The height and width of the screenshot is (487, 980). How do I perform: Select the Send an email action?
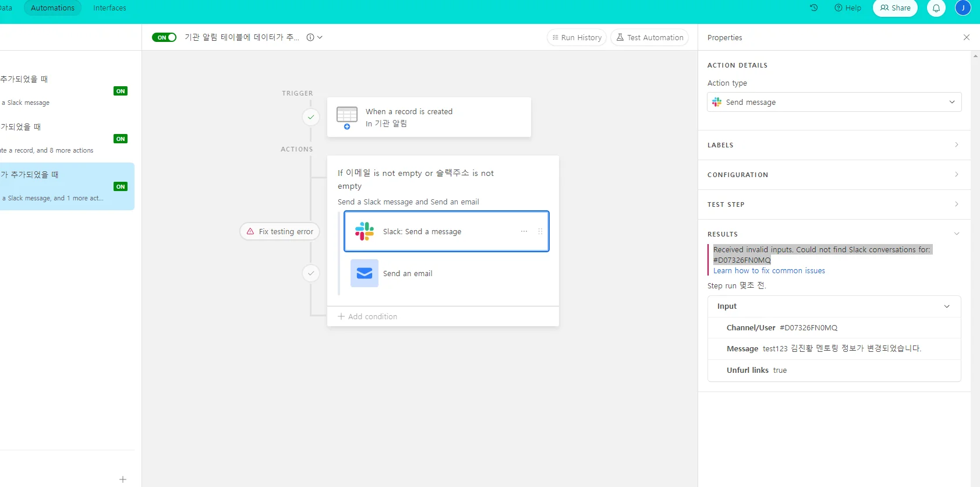click(x=447, y=273)
